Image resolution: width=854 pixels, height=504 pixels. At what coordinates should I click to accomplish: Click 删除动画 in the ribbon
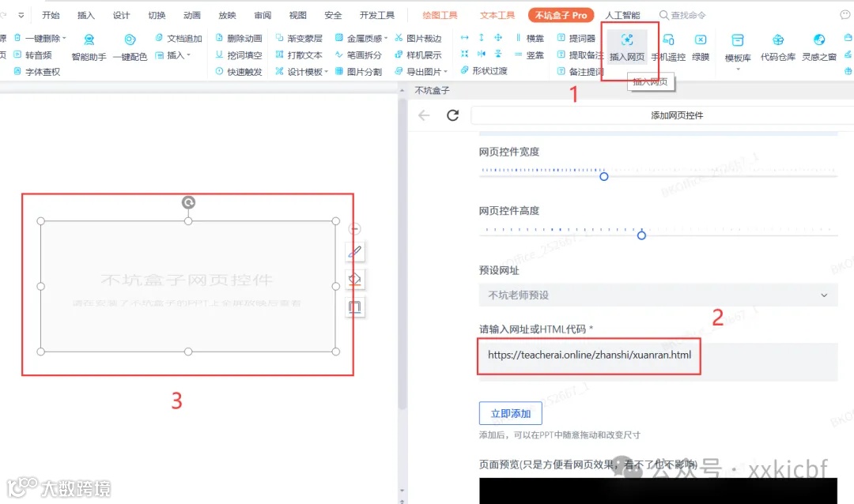tap(239, 38)
